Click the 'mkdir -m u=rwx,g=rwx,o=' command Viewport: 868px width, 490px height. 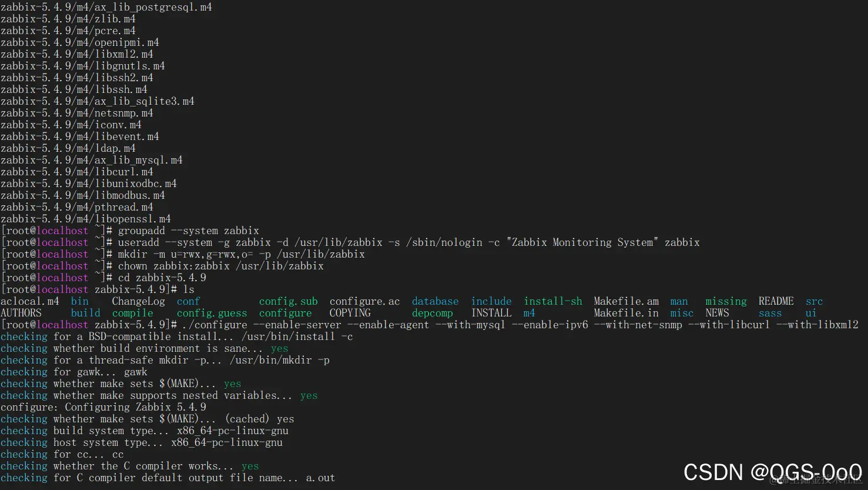coord(242,254)
